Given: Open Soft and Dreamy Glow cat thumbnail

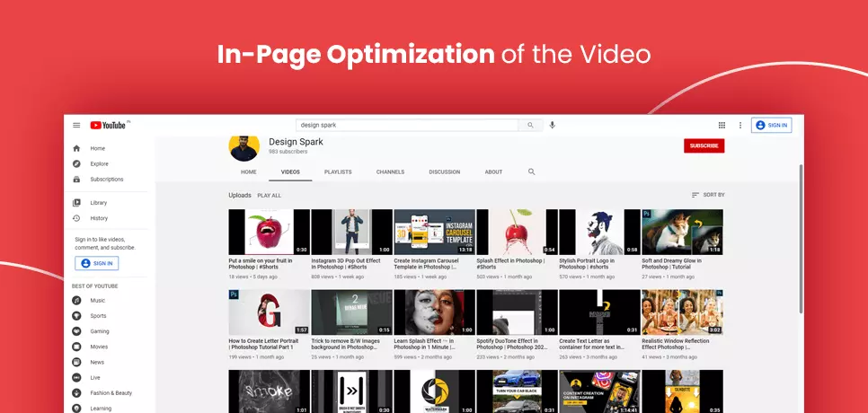Looking at the screenshot, I should tap(683, 232).
